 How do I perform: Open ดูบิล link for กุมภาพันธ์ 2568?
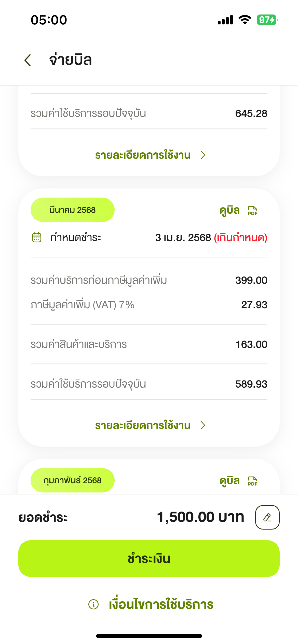tap(229, 481)
